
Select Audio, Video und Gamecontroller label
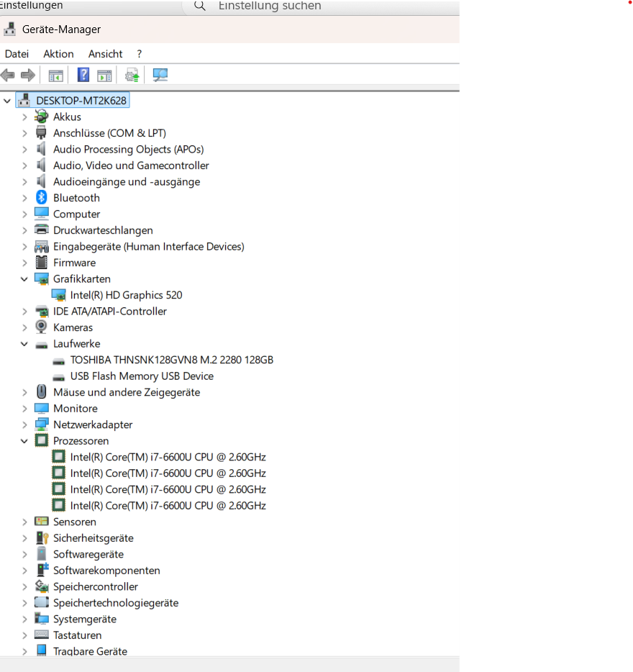(x=131, y=165)
